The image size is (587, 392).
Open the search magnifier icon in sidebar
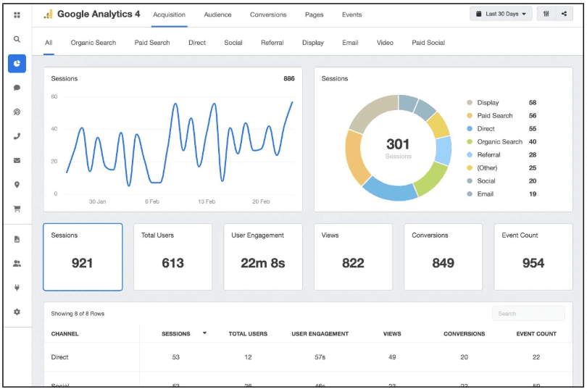tap(17, 39)
